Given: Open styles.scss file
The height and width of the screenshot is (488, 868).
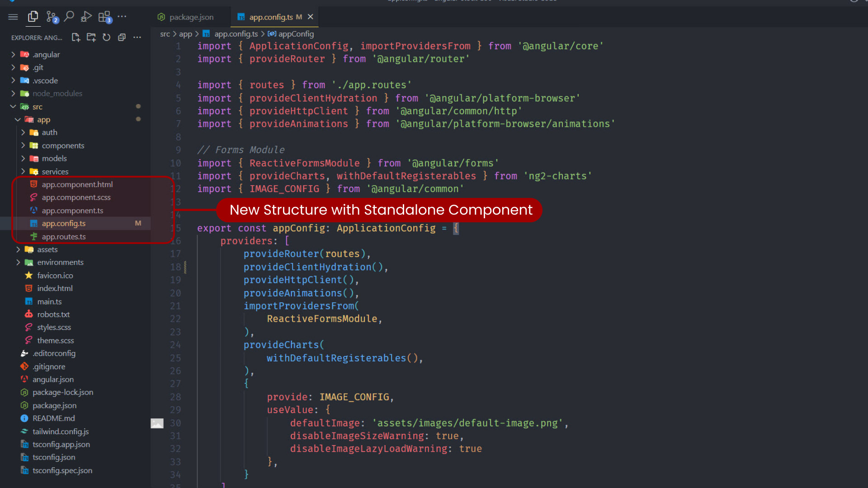Looking at the screenshot, I should (54, 328).
